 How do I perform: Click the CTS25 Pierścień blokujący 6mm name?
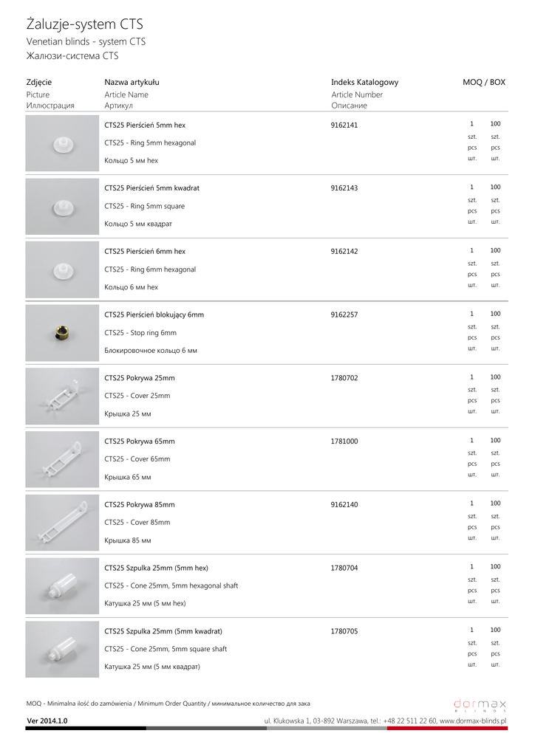tap(154, 315)
